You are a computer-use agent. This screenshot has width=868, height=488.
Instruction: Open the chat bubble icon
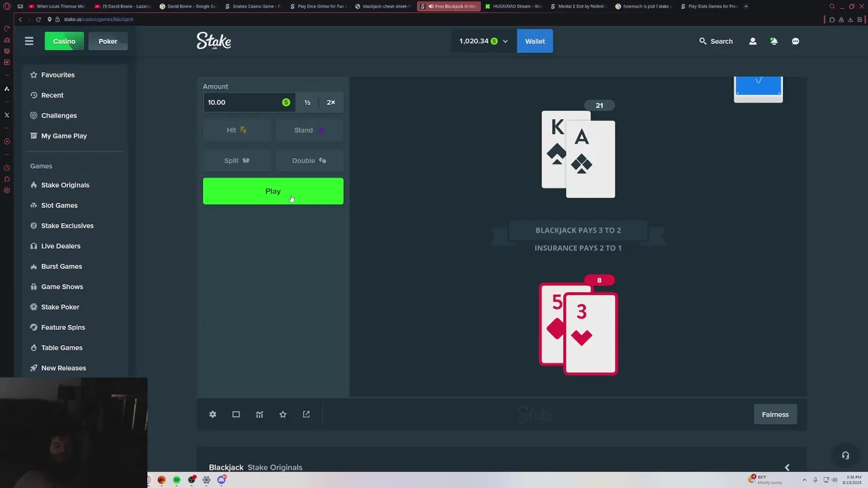coord(795,41)
